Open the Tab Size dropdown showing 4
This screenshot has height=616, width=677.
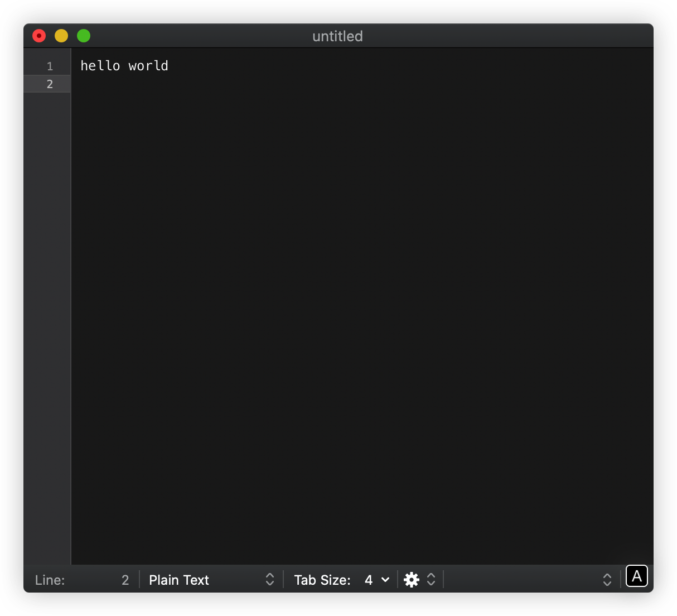[x=369, y=580]
